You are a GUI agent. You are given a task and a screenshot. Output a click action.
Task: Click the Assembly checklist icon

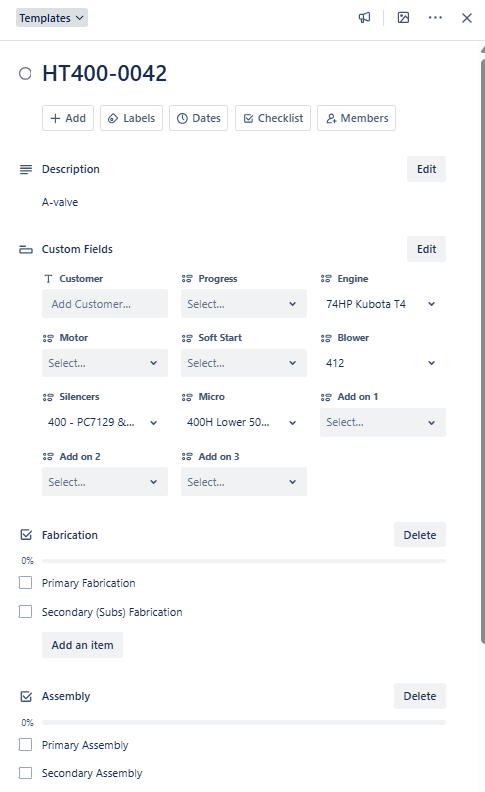(26, 696)
